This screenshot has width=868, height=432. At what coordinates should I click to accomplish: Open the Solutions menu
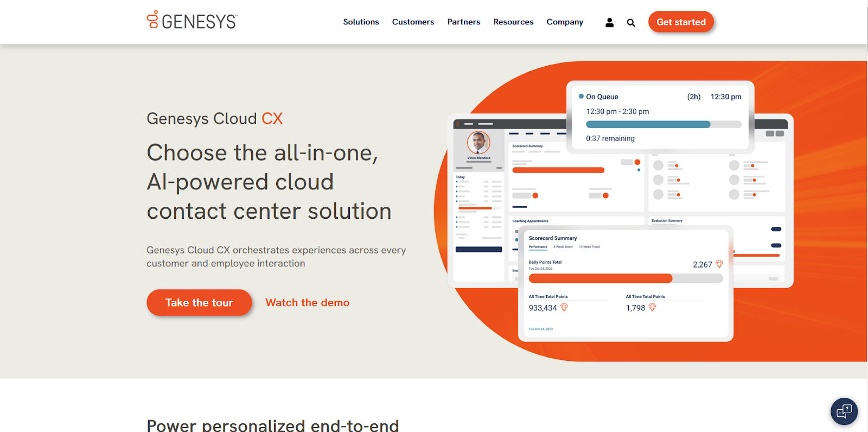click(361, 22)
